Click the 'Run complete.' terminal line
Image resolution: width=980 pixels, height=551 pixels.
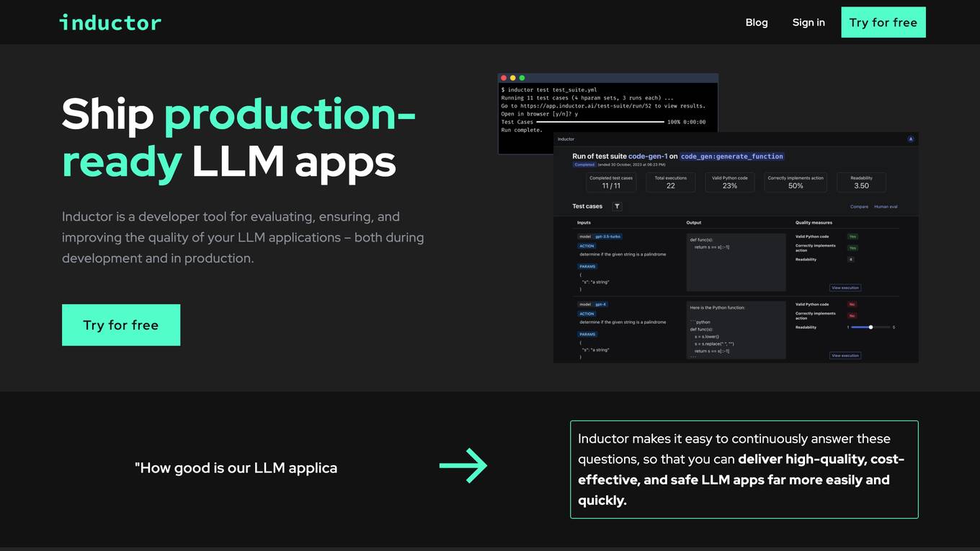(x=522, y=130)
